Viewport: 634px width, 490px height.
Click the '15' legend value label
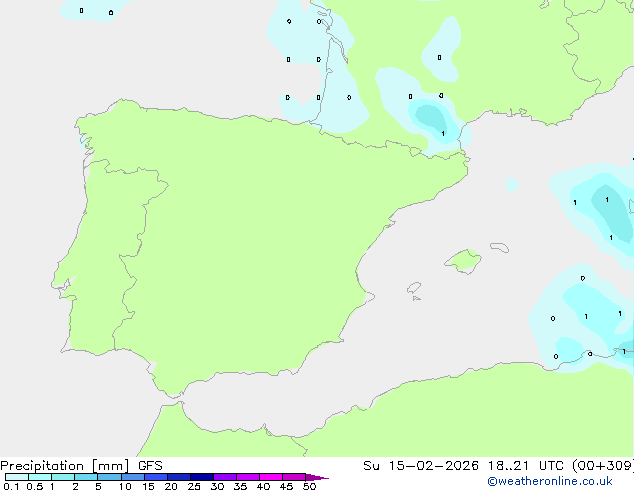[148, 486]
